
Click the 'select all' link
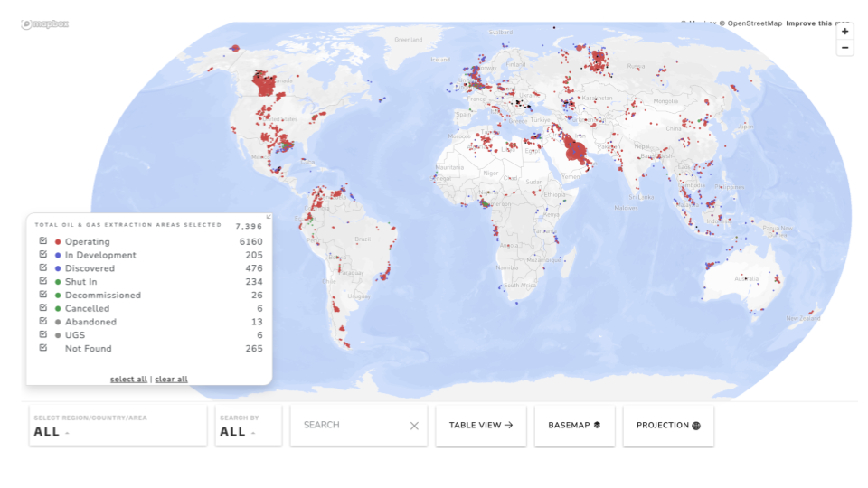(128, 380)
